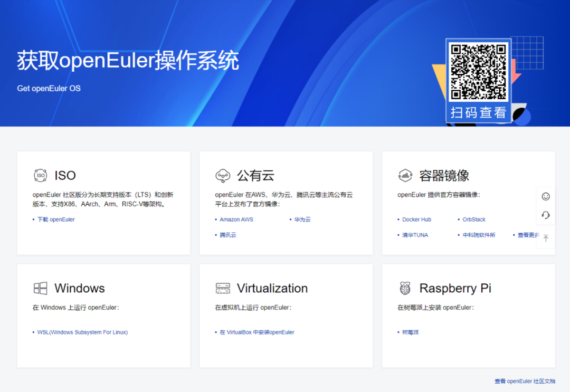570x392 pixels.
Task: Open the OrbStack link
Action: [474, 219]
